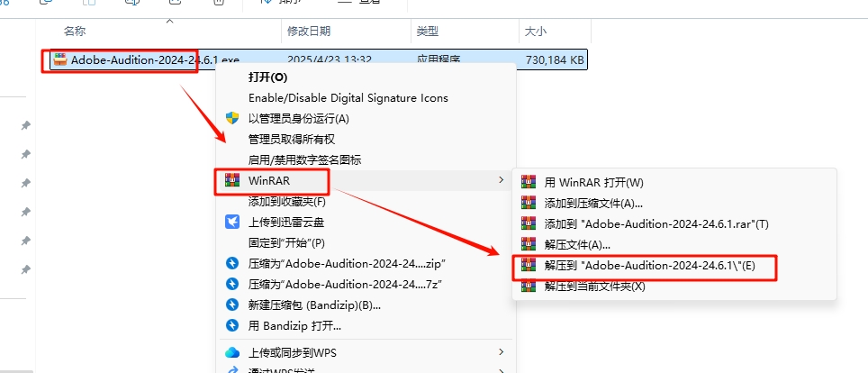Click the WinRAR icon beside 解压文件(A)
868x373 pixels.
[x=529, y=244]
